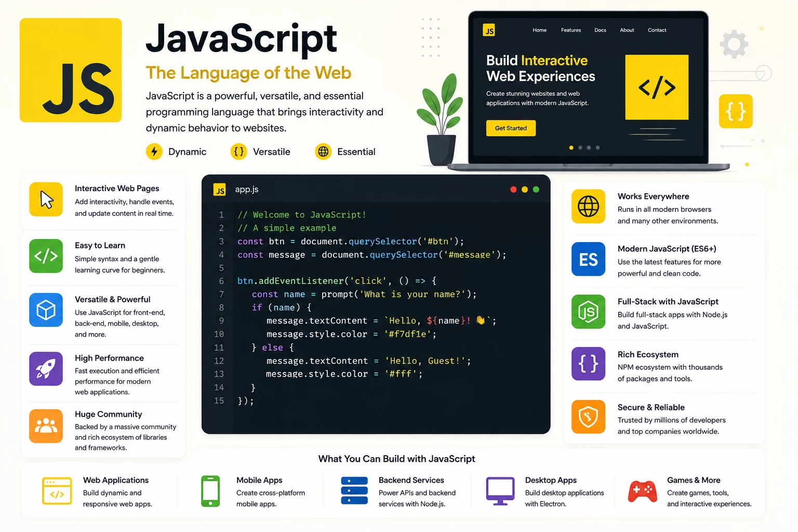The height and width of the screenshot is (532, 798).
Task: Click the purple Rich Ecosystem braces icon
Action: (x=589, y=364)
